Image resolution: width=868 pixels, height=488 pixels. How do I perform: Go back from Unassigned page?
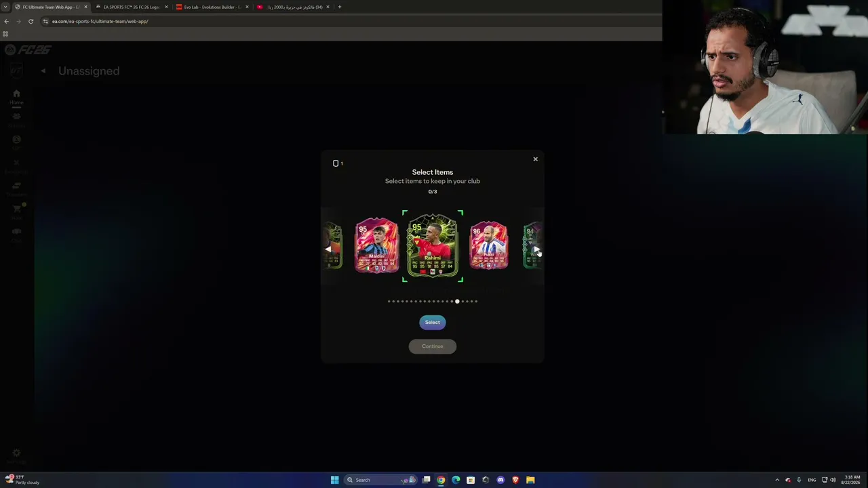[43, 70]
